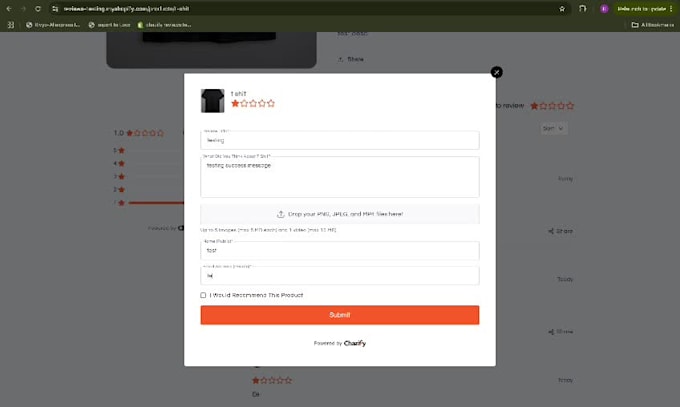Focus the review text area with 'testing success message'
The image size is (680, 407).
[340, 177]
